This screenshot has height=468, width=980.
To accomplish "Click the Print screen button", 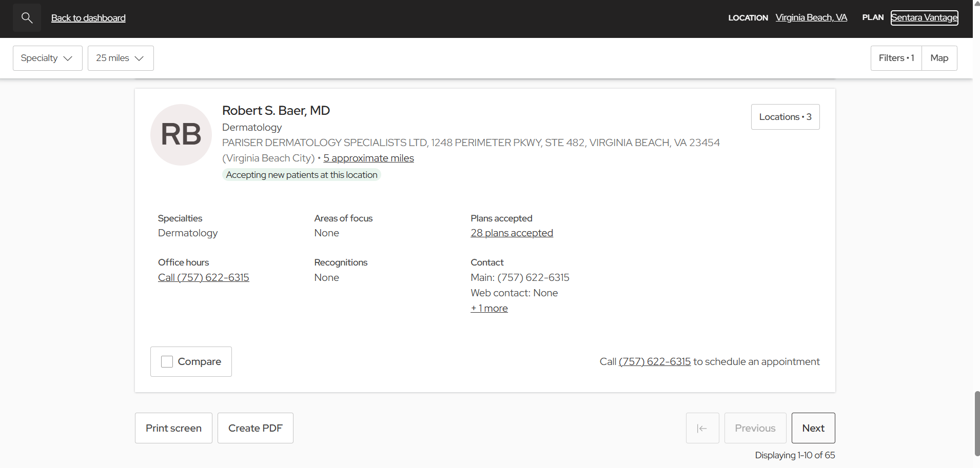I will 173,428.
